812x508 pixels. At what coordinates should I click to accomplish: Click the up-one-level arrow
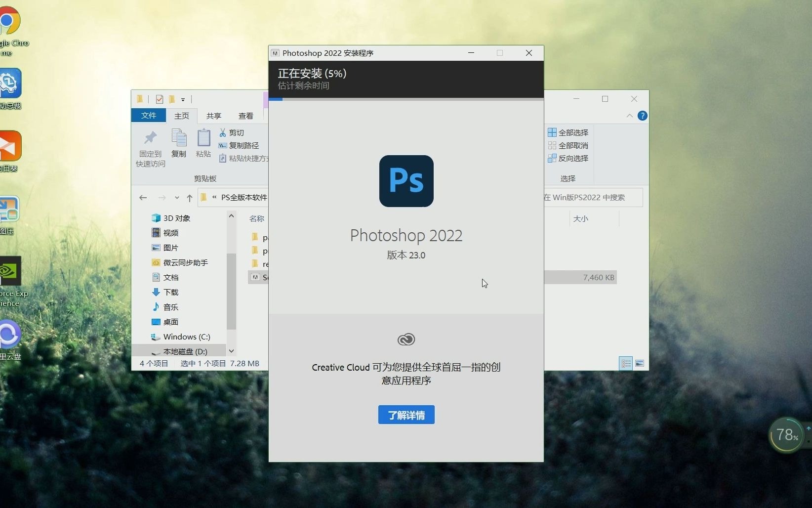(x=190, y=198)
